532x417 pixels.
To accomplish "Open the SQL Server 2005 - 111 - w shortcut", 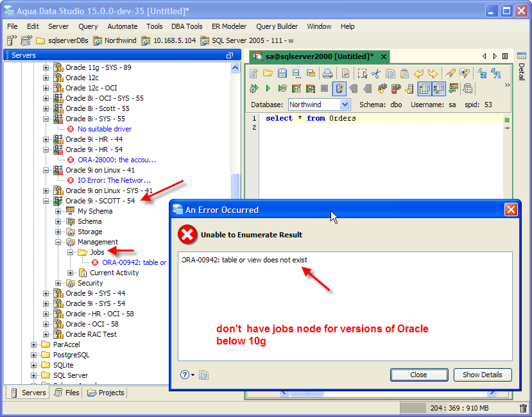I will (247, 40).
